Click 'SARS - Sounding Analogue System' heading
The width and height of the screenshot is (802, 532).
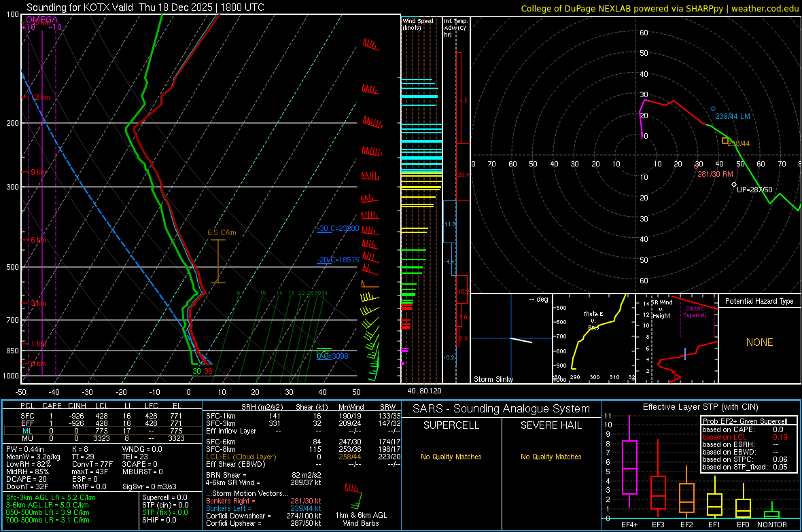[501, 409]
